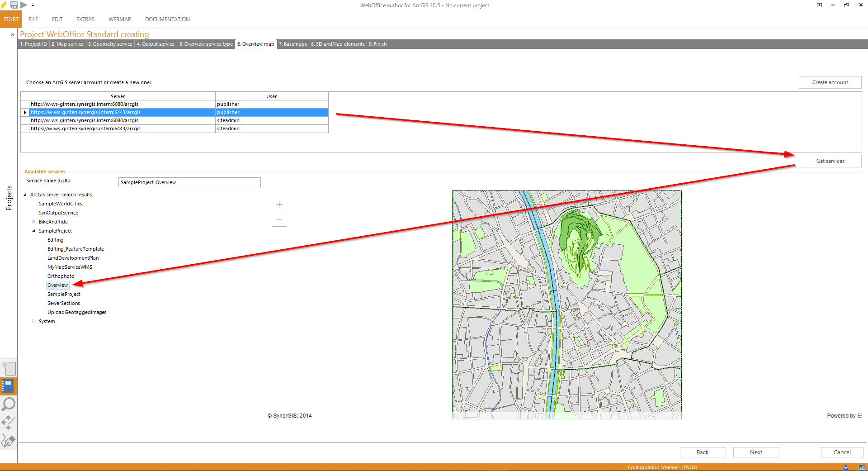Open the quick access toolbar customize dropdown

point(33,5)
